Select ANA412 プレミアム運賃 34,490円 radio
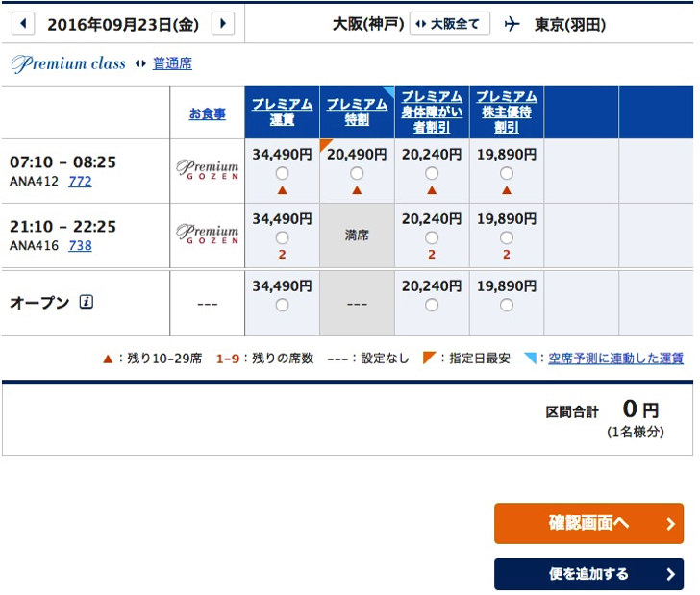700x595 pixels. click(x=282, y=173)
